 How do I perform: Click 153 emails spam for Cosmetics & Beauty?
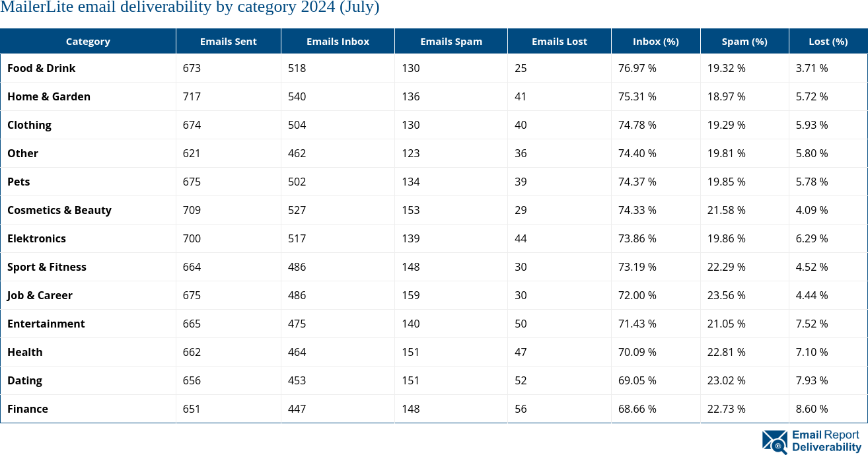pos(410,210)
